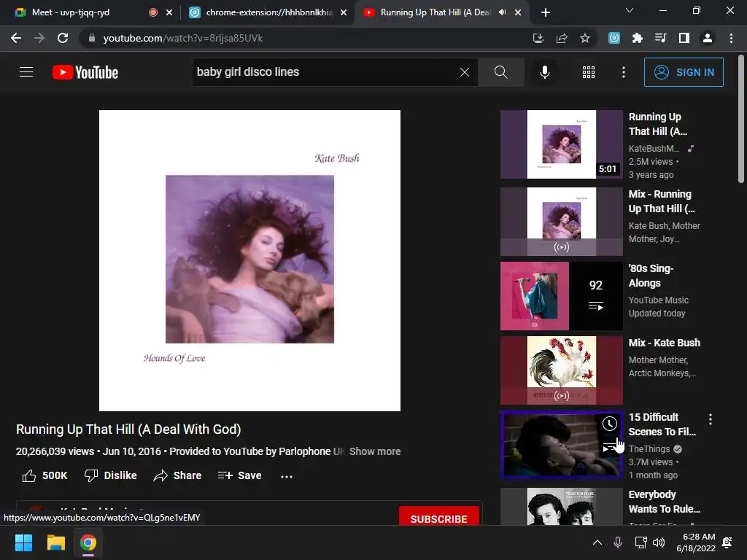Click Chrome icon in taskbar

tap(88, 542)
